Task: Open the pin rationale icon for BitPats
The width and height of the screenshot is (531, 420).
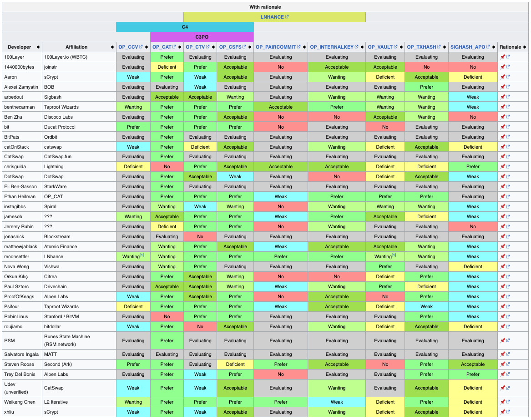Action: click(x=502, y=137)
